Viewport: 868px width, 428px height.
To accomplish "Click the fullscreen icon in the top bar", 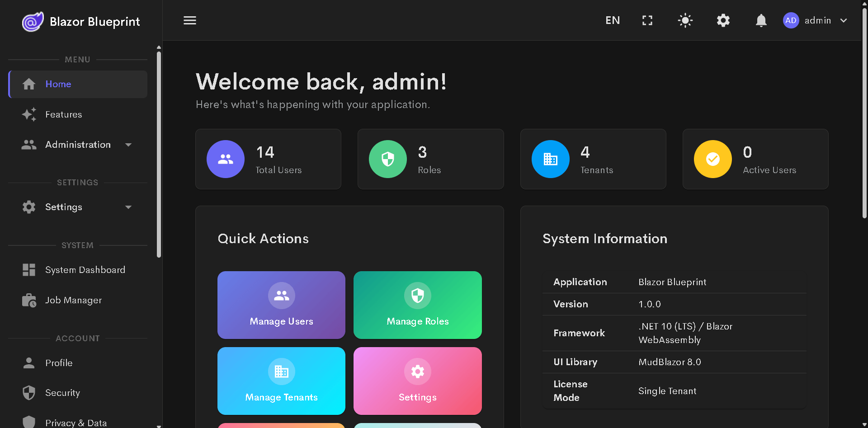I will tap(647, 20).
